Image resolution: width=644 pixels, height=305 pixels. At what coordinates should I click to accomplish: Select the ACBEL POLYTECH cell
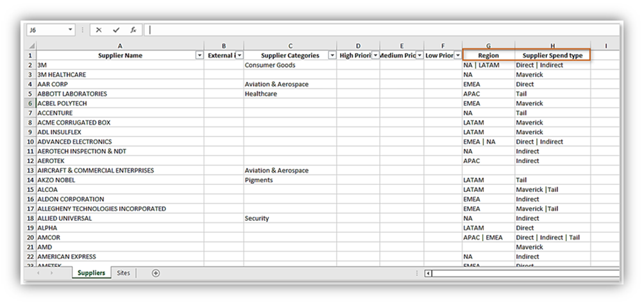tap(121, 103)
